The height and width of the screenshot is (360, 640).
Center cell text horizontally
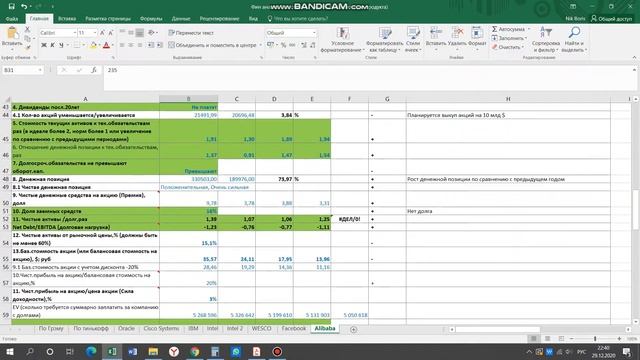(x=131, y=45)
